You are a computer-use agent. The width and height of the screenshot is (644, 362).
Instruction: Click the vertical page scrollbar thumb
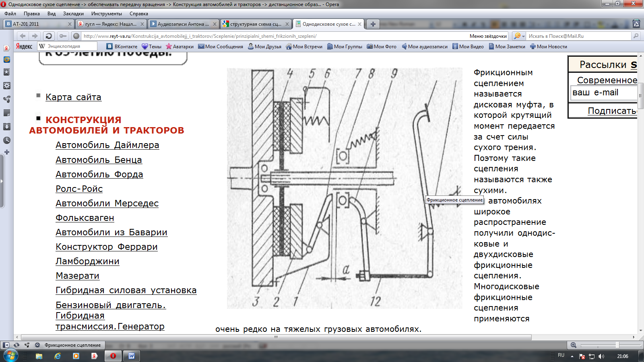(x=640, y=95)
